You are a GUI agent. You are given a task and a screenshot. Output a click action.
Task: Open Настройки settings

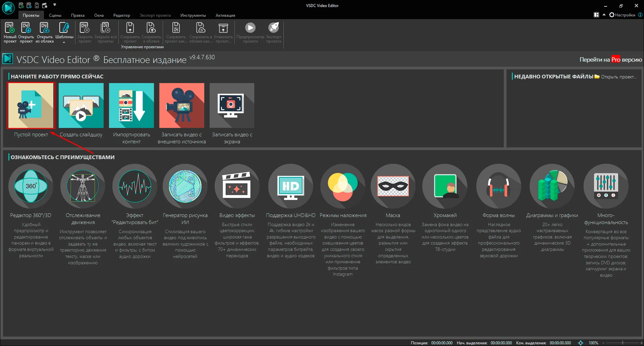[x=622, y=15]
